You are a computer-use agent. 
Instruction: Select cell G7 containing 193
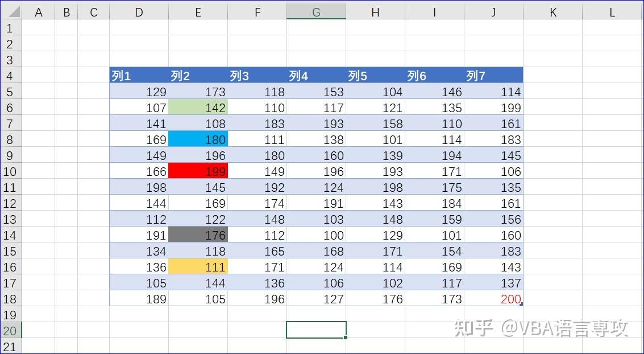[x=316, y=124]
